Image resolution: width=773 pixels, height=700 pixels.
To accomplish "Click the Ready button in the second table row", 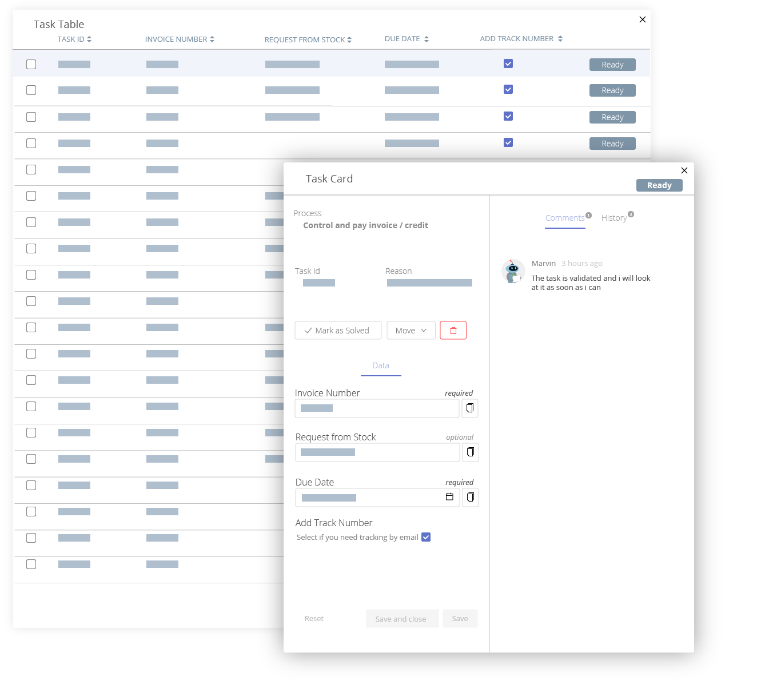I will point(612,90).
